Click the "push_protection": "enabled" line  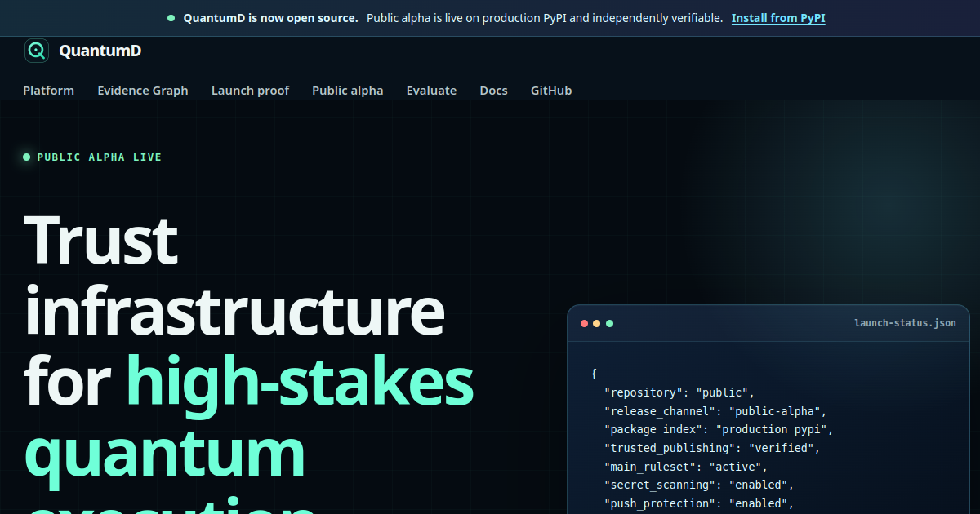[x=698, y=504]
